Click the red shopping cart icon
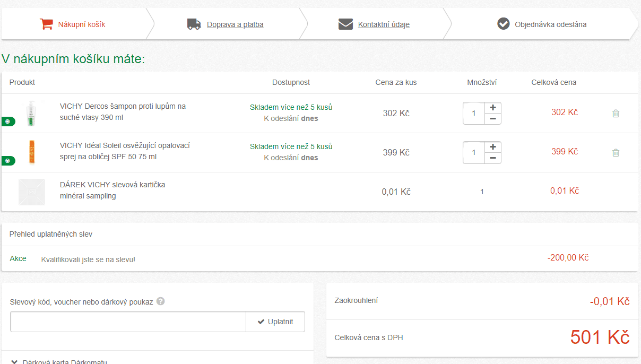641x364 pixels. pyautogui.click(x=47, y=24)
